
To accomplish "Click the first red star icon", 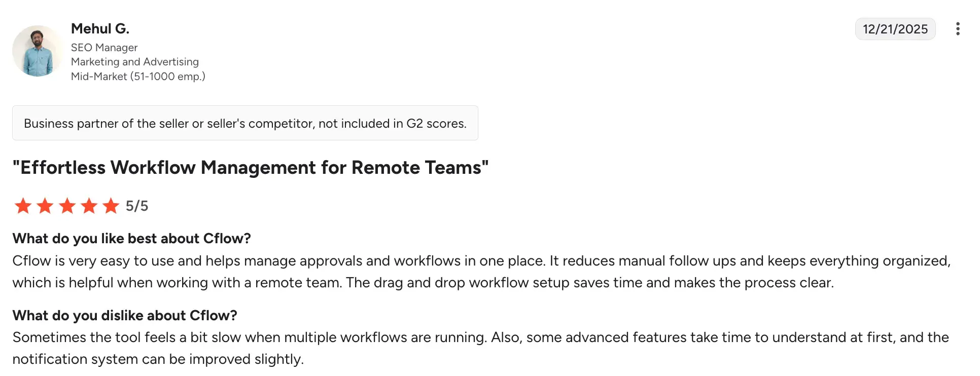I will pos(23,206).
